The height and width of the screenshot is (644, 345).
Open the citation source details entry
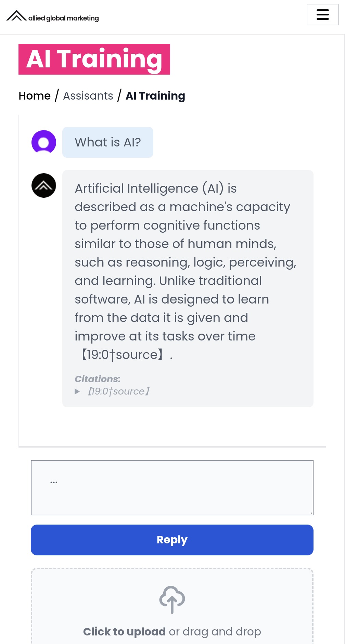(x=118, y=391)
